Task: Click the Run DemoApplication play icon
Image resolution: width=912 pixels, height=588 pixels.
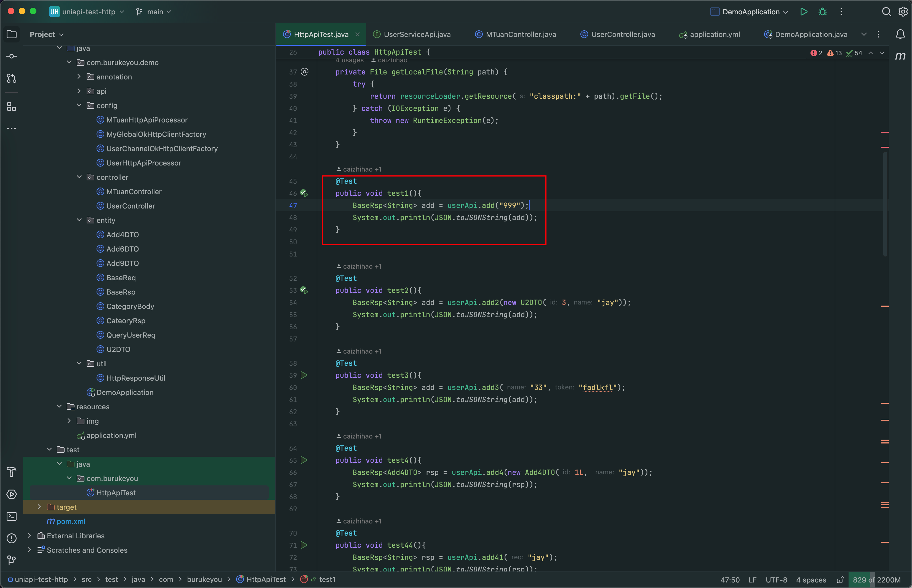Action: coord(804,12)
